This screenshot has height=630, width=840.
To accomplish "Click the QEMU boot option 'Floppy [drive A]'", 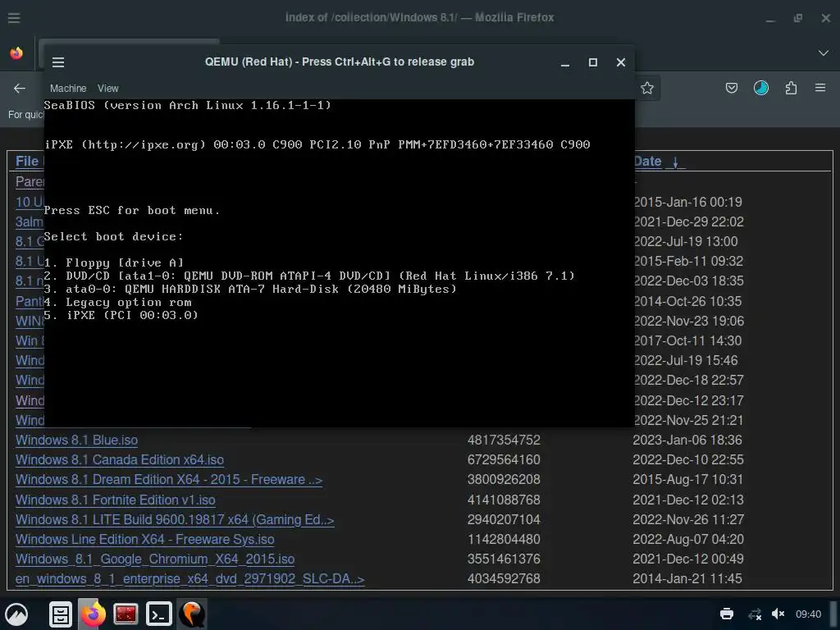I will click(x=113, y=263).
